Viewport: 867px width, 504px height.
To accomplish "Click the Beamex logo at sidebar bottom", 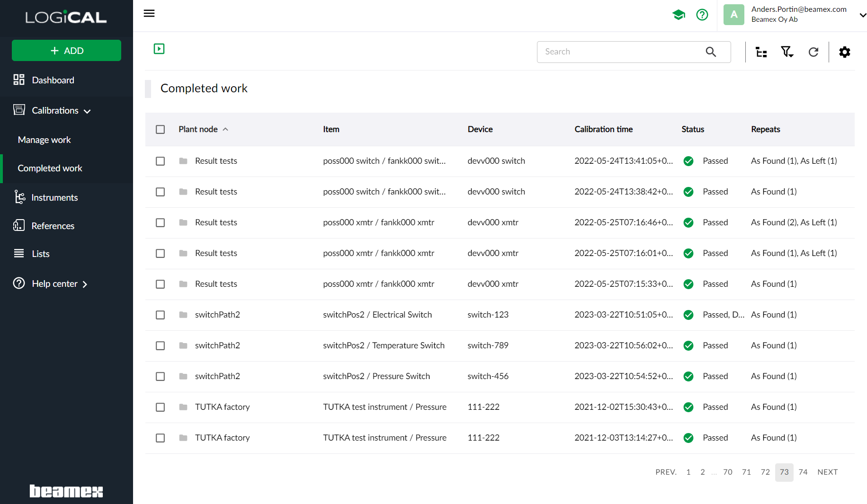I will click(x=66, y=491).
